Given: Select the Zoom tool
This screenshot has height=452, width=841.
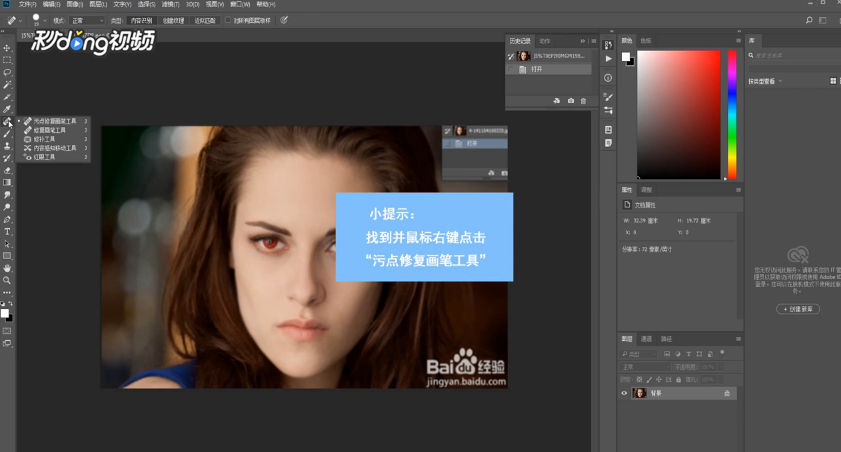Looking at the screenshot, I should click(7, 280).
